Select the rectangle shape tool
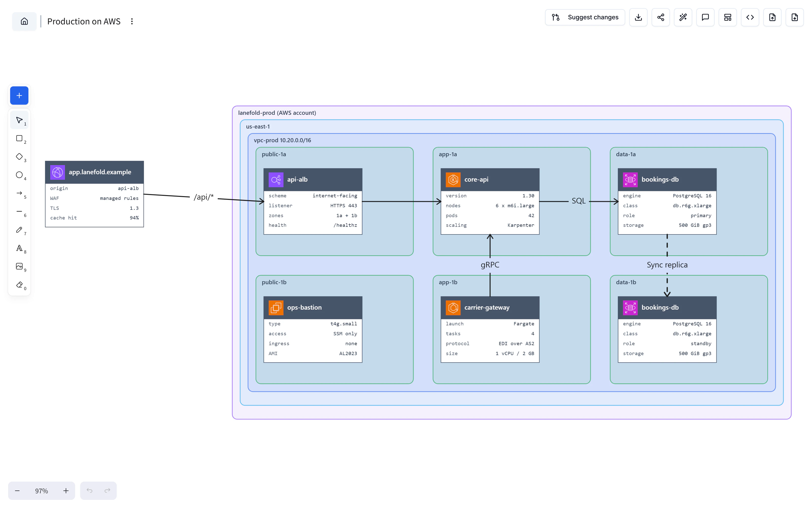The height and width of the screenshot is (508, 812). tap(19, 138)
